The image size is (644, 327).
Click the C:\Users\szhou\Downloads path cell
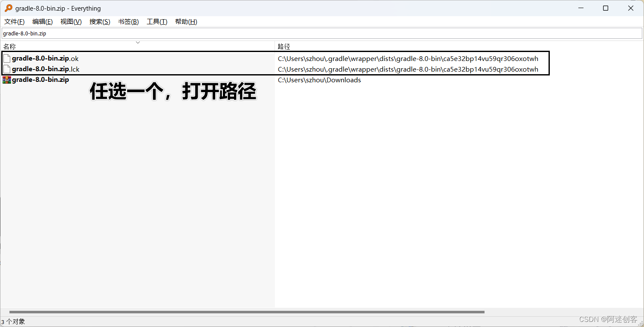pyautogui.click(x=319, y=80)
